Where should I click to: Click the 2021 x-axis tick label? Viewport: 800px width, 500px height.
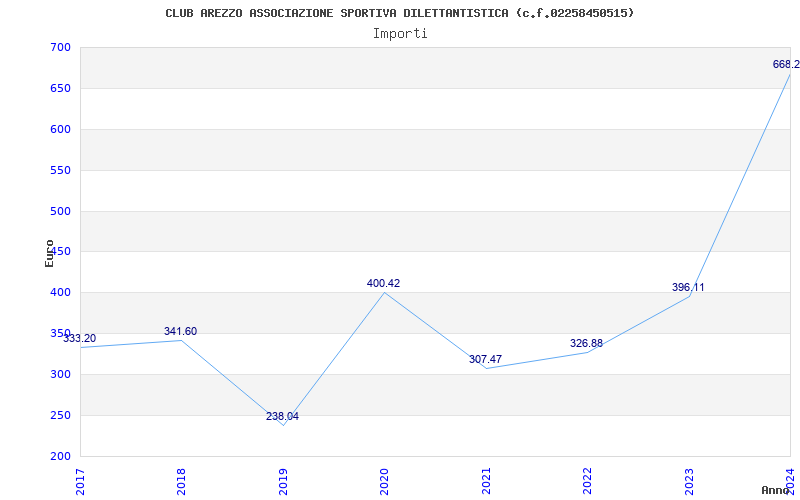point(486,481)
